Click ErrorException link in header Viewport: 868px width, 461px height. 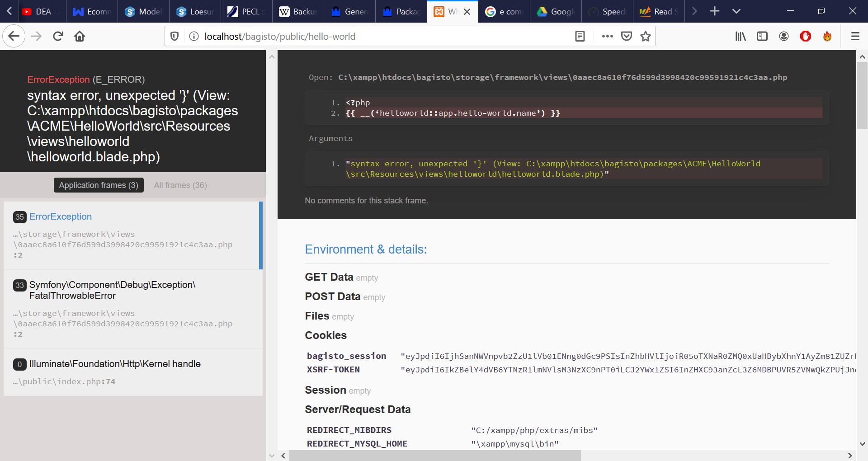point(58,80)
